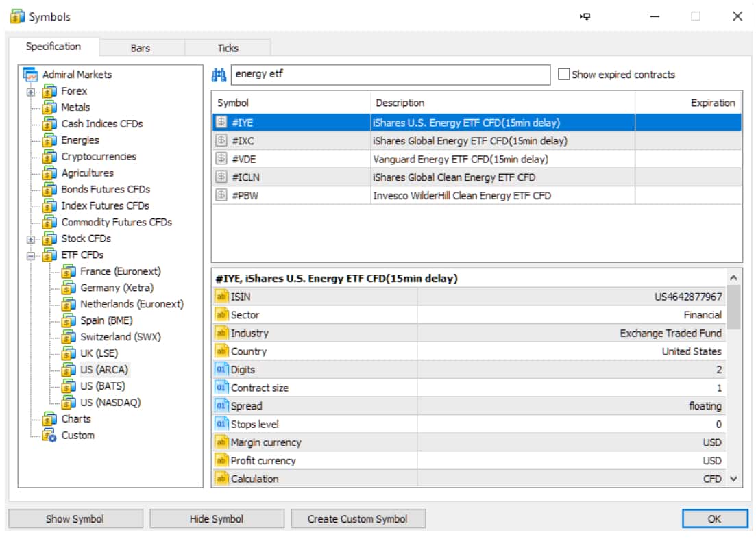The width and height of the screenshot is (756, 541).
Task: Click the #IXC symbol row icon
Action: pyautogui.click(x=221, y=140)
